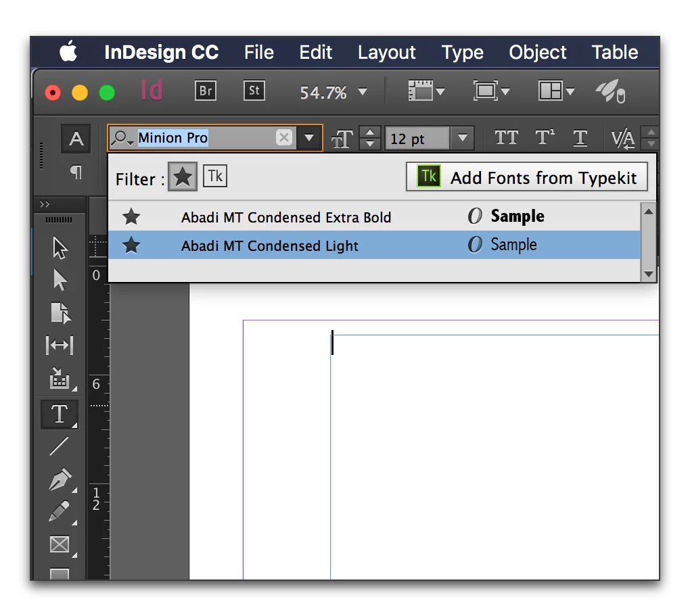Open the Table menu
Screen dimensions: 690x616
click(614, 52)
